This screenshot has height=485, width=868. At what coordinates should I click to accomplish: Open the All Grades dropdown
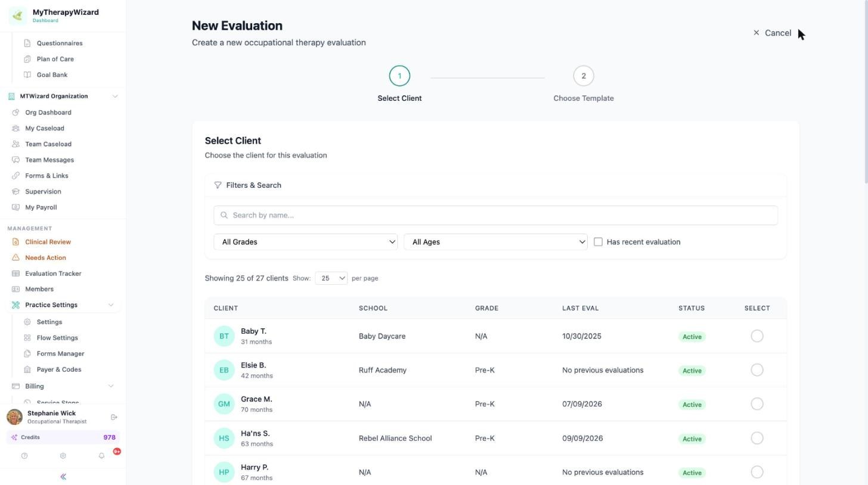point(306,242)
